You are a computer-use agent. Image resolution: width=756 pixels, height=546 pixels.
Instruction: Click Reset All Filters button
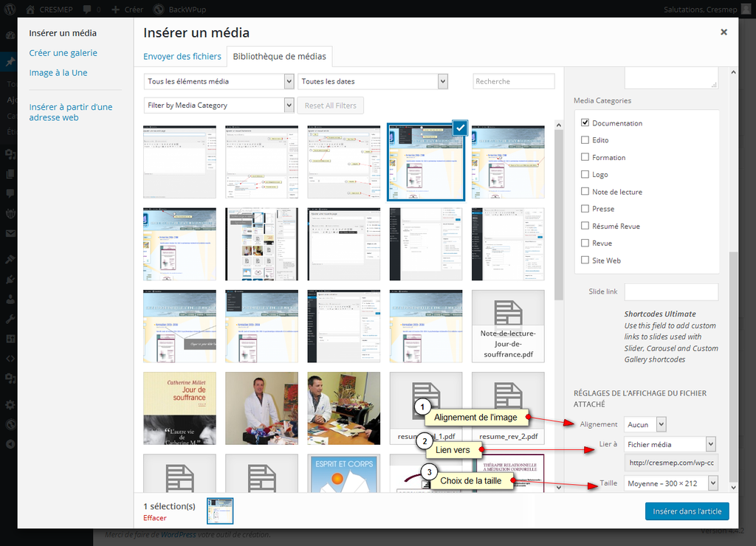pos(330,106)
